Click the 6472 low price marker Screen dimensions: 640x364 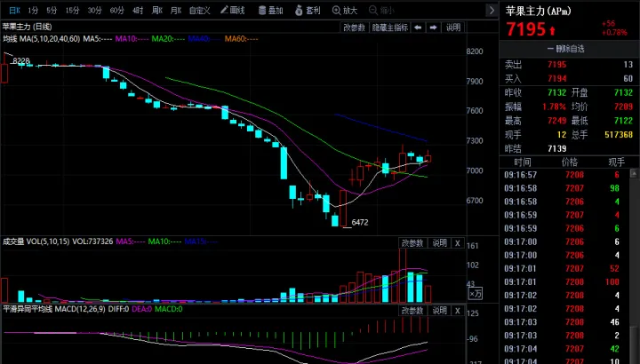(x=359, y=222)
